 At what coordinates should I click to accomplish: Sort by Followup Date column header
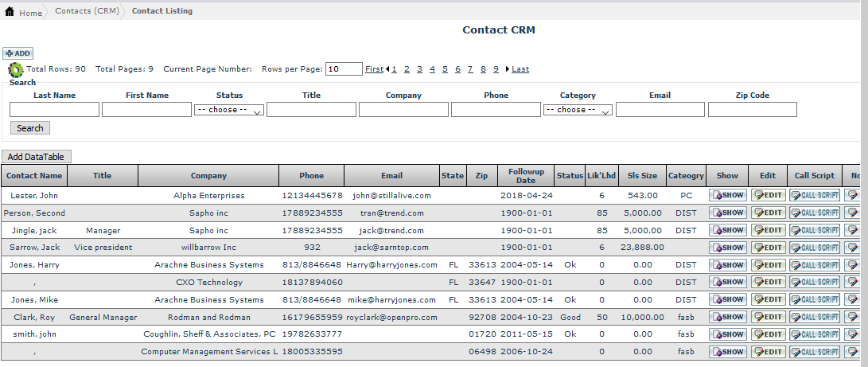(x=526, y=176)
